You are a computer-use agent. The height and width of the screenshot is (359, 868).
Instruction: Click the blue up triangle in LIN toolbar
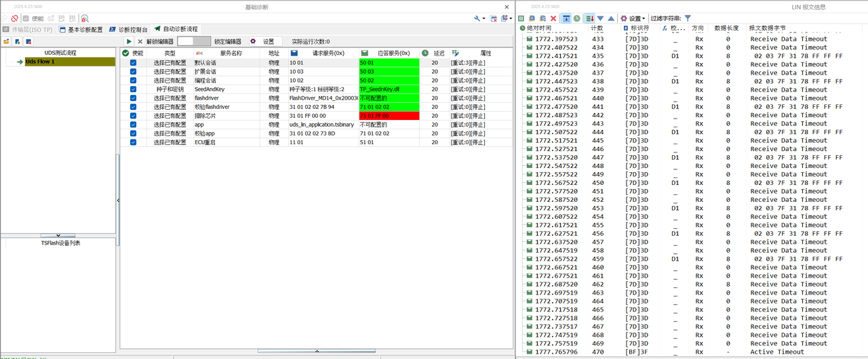611,18
